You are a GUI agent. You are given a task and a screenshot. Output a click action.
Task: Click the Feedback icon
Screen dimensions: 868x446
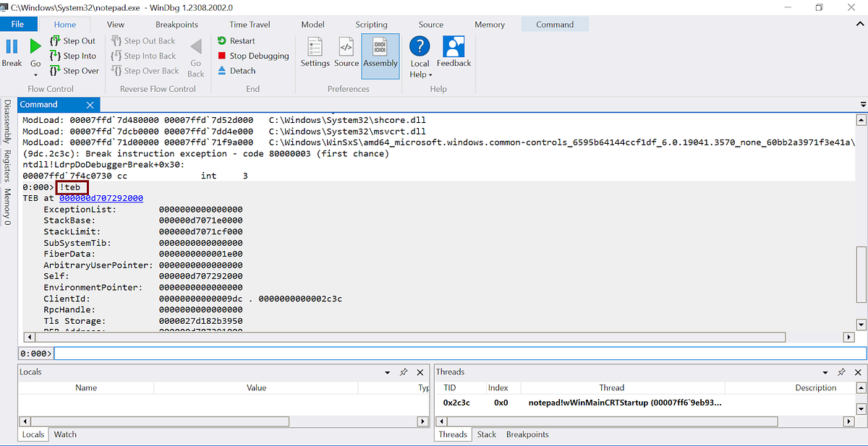(454, 51)
